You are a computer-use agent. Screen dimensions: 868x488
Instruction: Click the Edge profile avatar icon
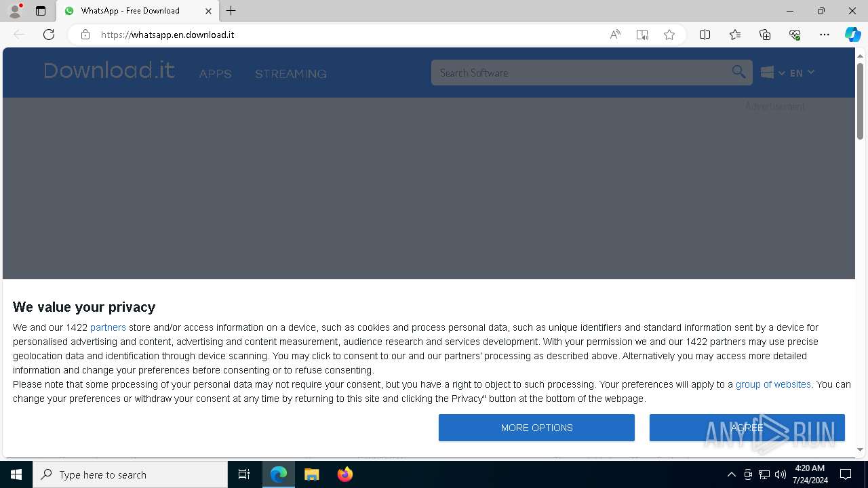click(15, 11)
